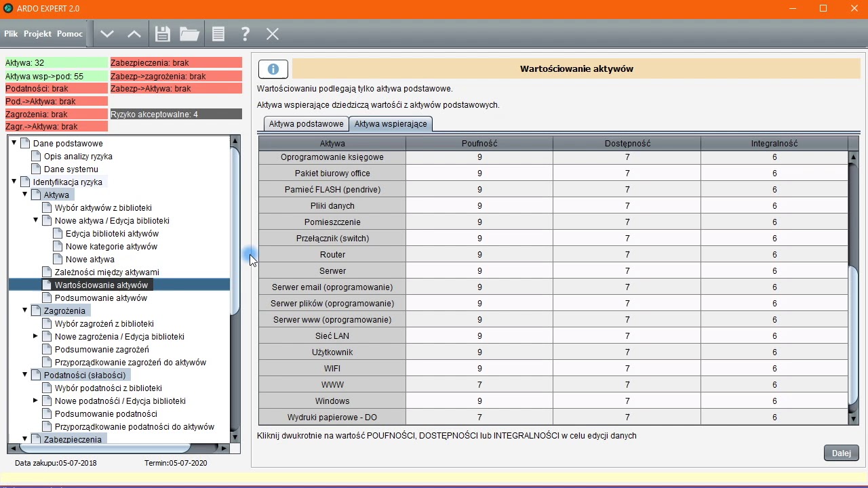Collapse the Aktywa tree node
The height and width of the screenshot is (488, 868).
25,195
